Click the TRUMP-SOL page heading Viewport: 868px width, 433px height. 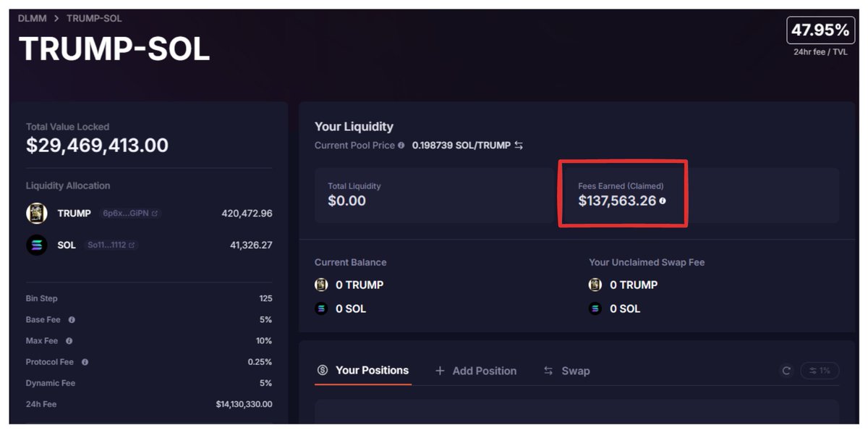click(114, 49)
